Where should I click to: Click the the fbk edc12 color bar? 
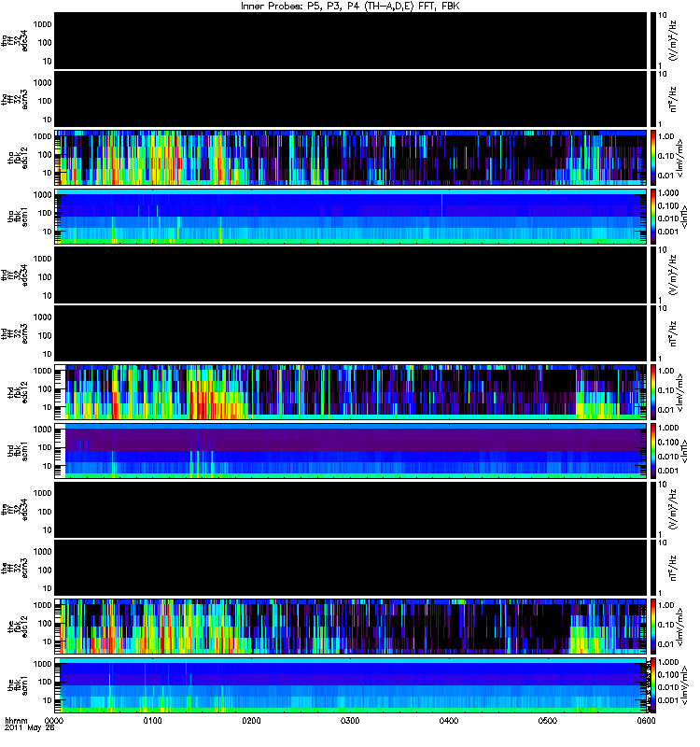pyautogui.click(x=653, y=627)
